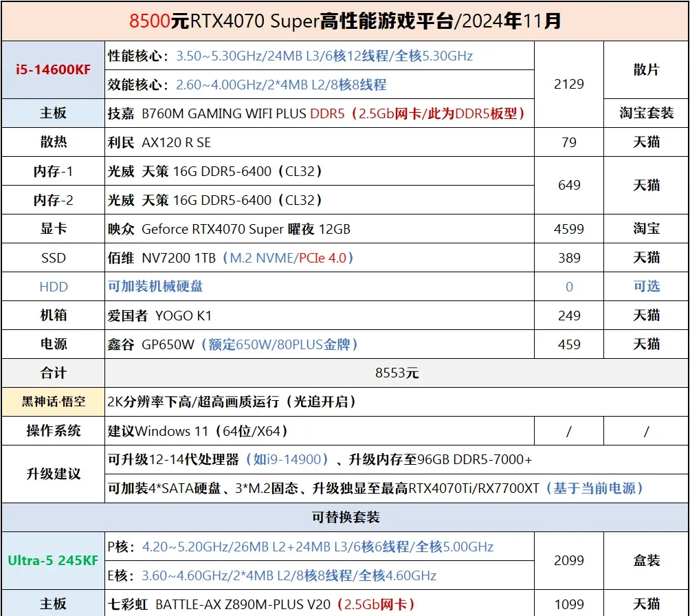Click the "SSD" row label

(x=53, y=258)
